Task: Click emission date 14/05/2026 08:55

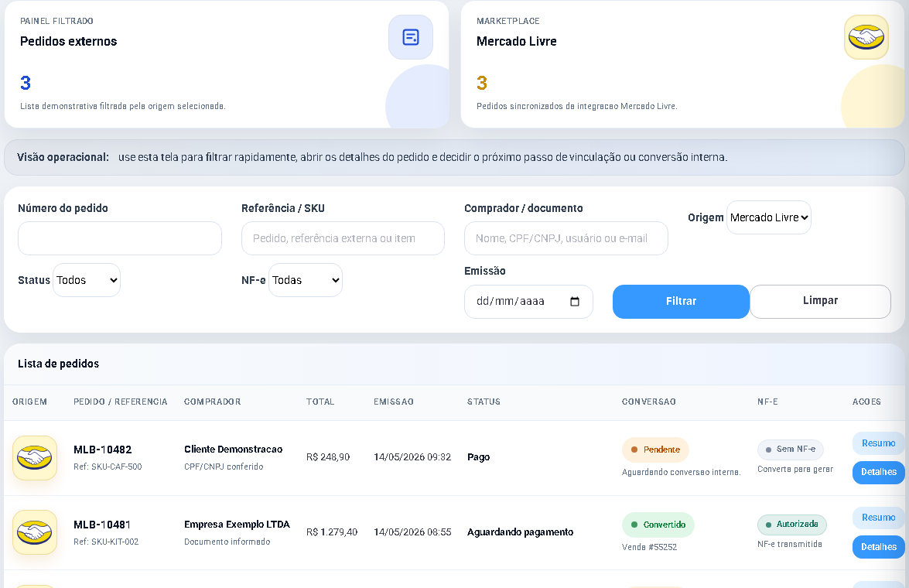Action: pyautogui.click(x=412, y=532)
